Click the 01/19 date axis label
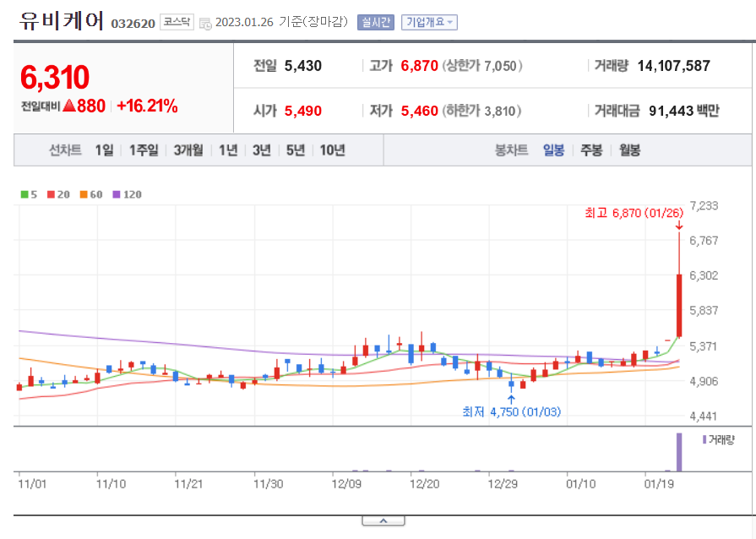The width and height of the screenshot is (756, 539). pyautogui.click(x=659, y=484)
